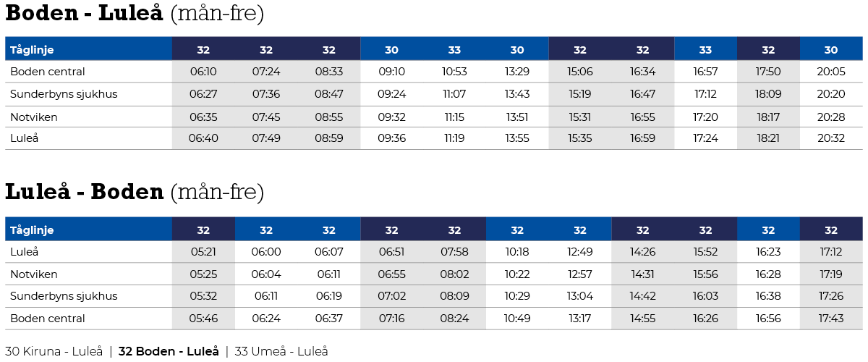Click the 30 Kiruna - Luleå legend text
Image resolution: width=868 pixels, height=362 pixels.
coord(54,351)
